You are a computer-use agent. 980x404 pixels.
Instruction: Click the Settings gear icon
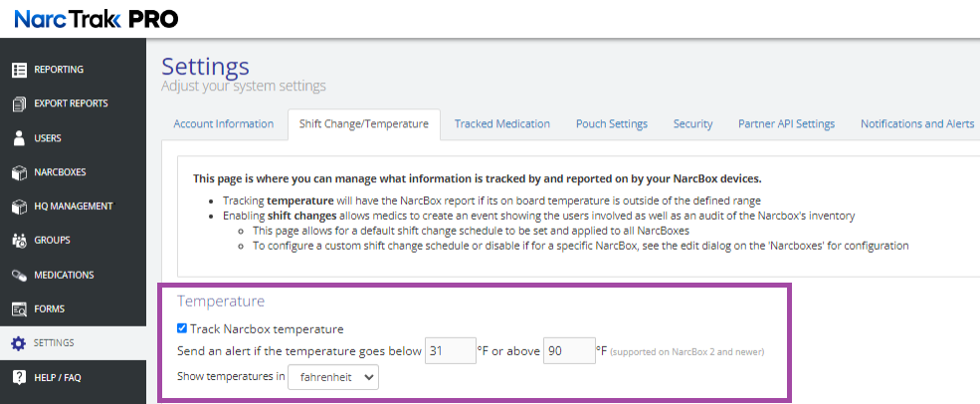click(x=18, y=343)
